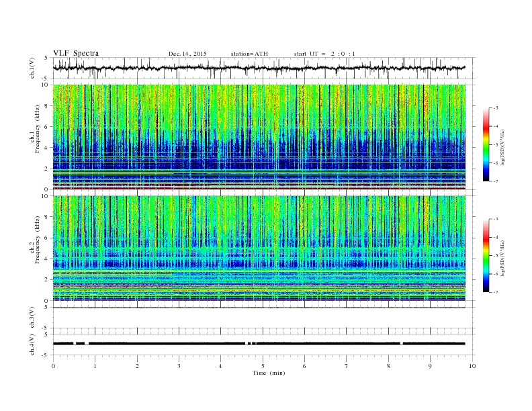Image resolution: width=532 pixels, height=411 pixels.
Task: Click inside the ch.1 spectrogram panel
Action: [x=259, y=137]
